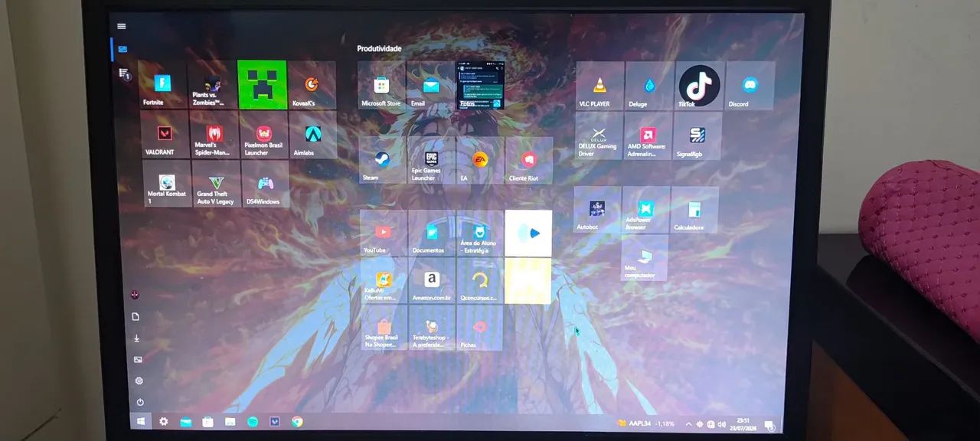Open the green Minecraft creeper tile
The image size is (980, 441).
pos(262,84)
